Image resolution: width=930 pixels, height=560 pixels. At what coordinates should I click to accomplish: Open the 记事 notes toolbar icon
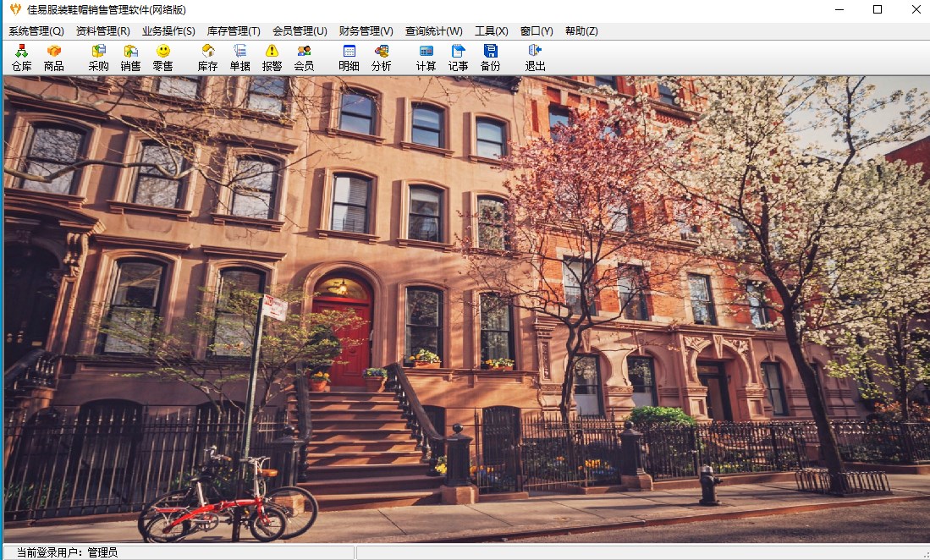point(458,58)
